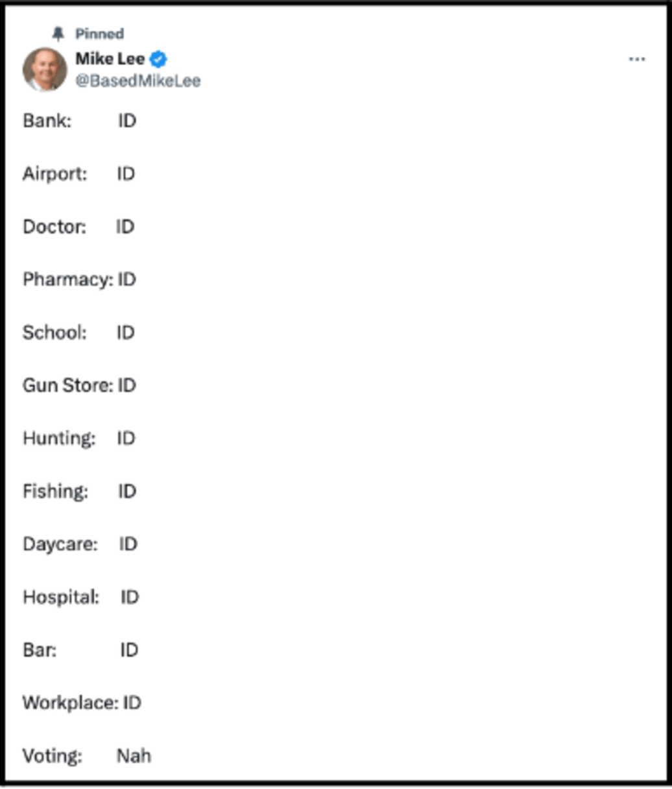Click the 'Voting: Nah' line
Screen dimensions: 672x789
tap(87, 756)
